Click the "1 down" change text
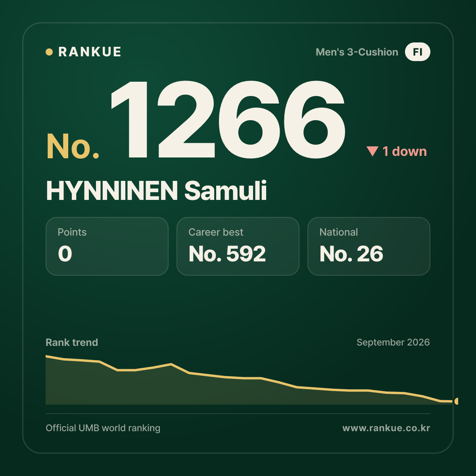 click(x=405, y=151)
